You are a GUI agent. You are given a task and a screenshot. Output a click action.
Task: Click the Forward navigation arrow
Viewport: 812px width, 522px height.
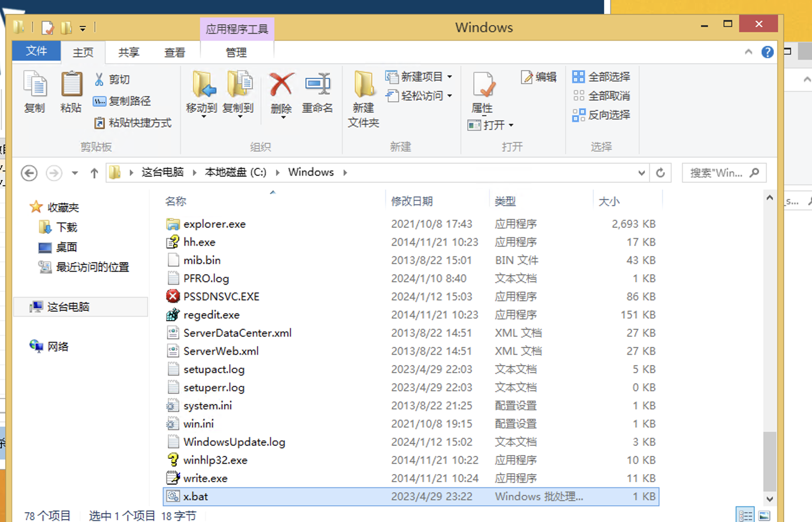54,173
